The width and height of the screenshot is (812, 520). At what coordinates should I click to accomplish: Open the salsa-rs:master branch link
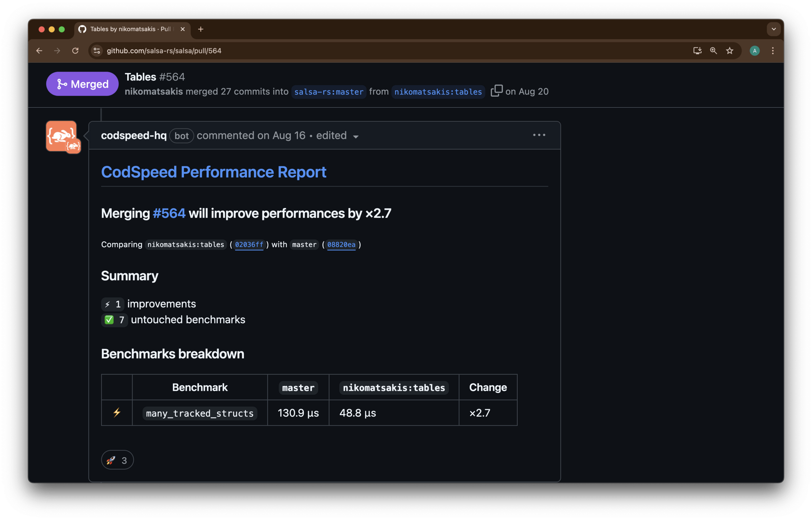(x=329, y=92)
